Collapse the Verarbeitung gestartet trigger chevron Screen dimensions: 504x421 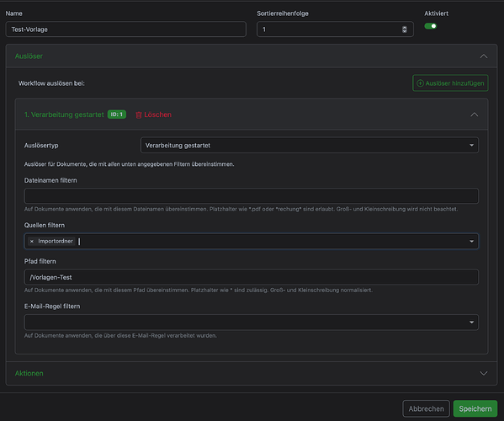tap(474, 115)
